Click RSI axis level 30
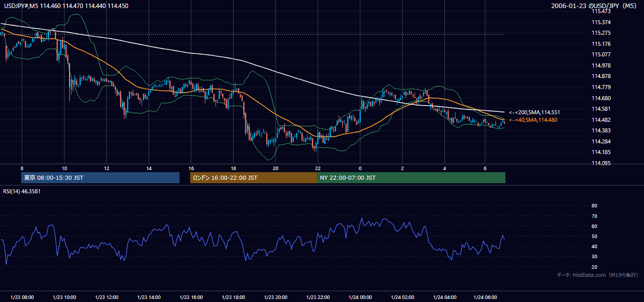The image size is (644, 302). pyautogui.click(x=594, y=257)
